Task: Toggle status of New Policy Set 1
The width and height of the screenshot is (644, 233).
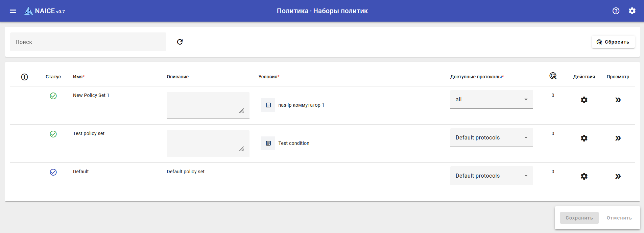Action: (53, 96)
